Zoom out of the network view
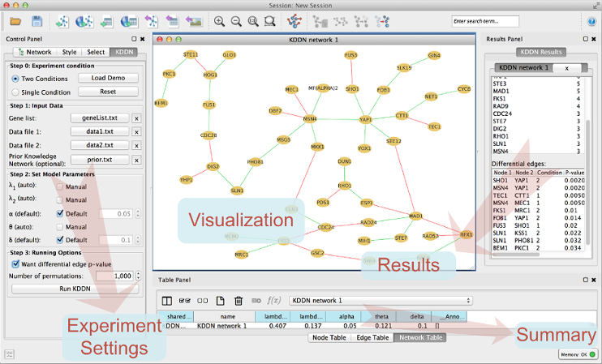 [x=236, y=20]
